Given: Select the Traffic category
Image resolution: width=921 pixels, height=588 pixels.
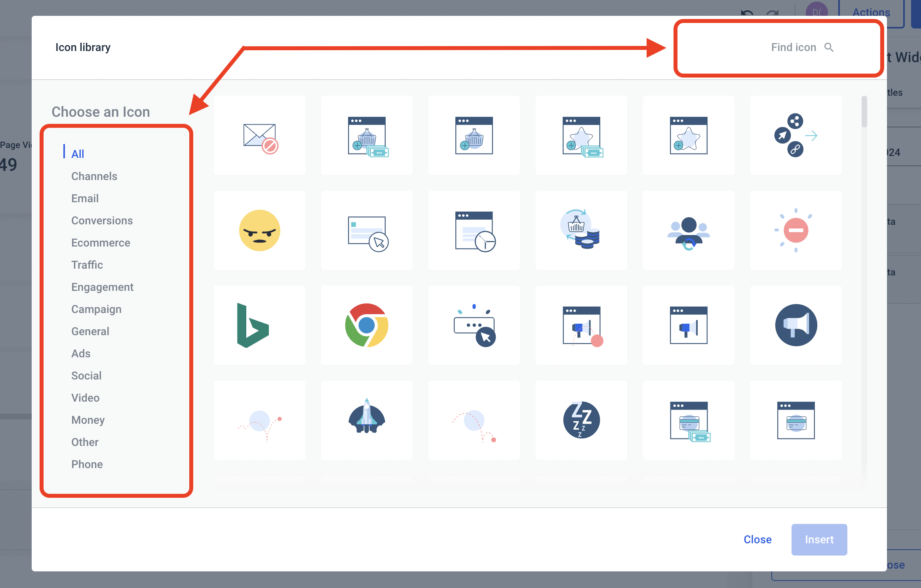Looking at the screenshot, I should (87, 265).
